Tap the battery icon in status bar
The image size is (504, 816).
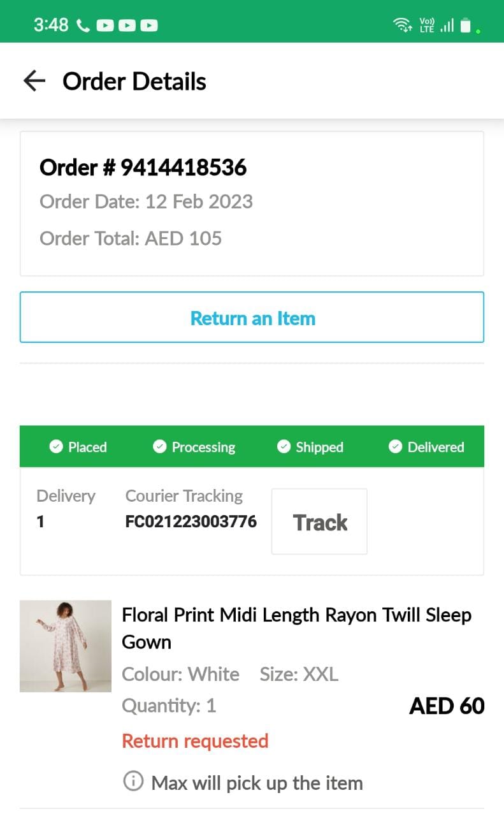click(x=466, y=25)
